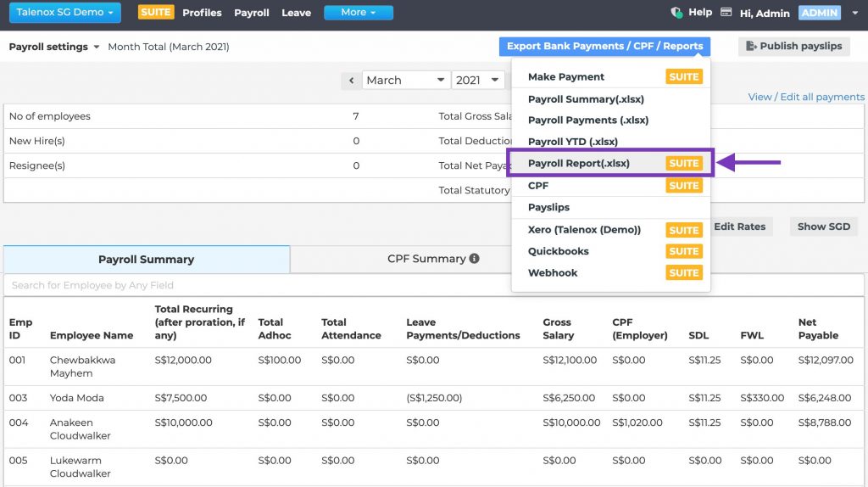The height and width of the screenshot is (487, 868).
Task: Select Payroll Summary(.xlsx) option
Action: 610,99
